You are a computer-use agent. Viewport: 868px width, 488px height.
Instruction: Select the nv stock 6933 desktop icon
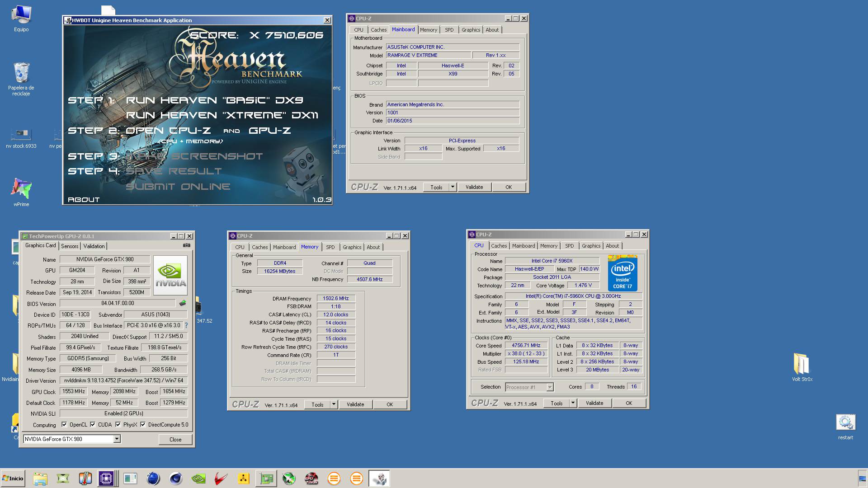pyautogui.click(x=21, y=139)
